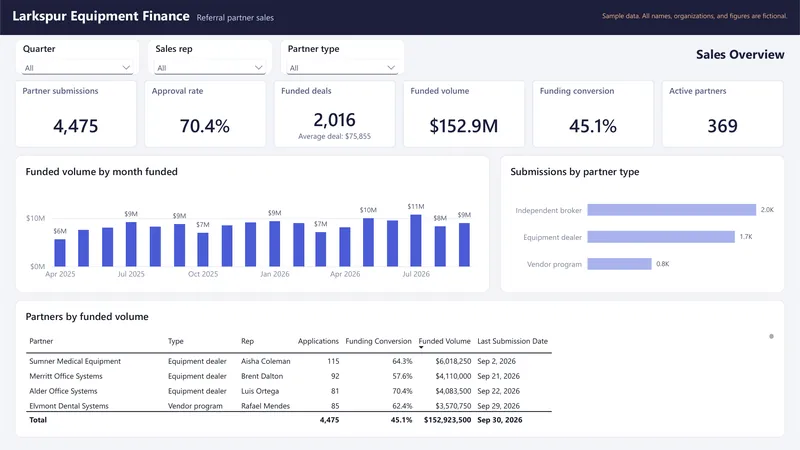Sort table by Partner column header

[41, 341]
